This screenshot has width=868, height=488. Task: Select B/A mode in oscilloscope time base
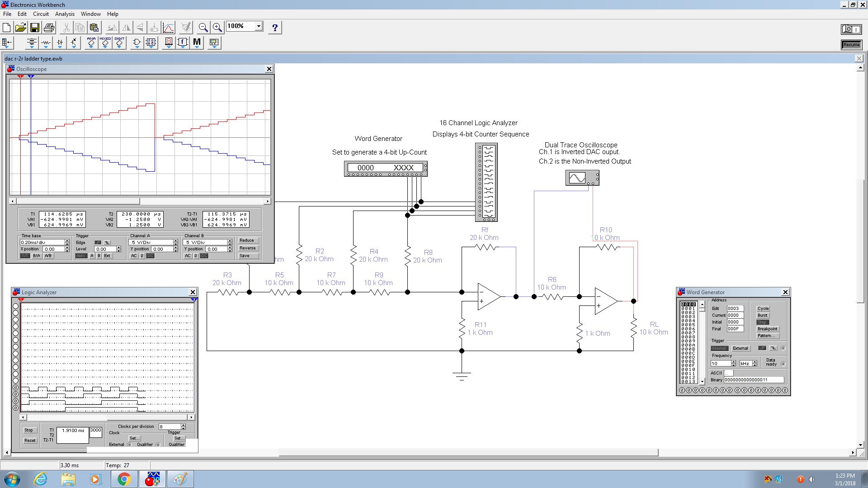tap(37, 256)
